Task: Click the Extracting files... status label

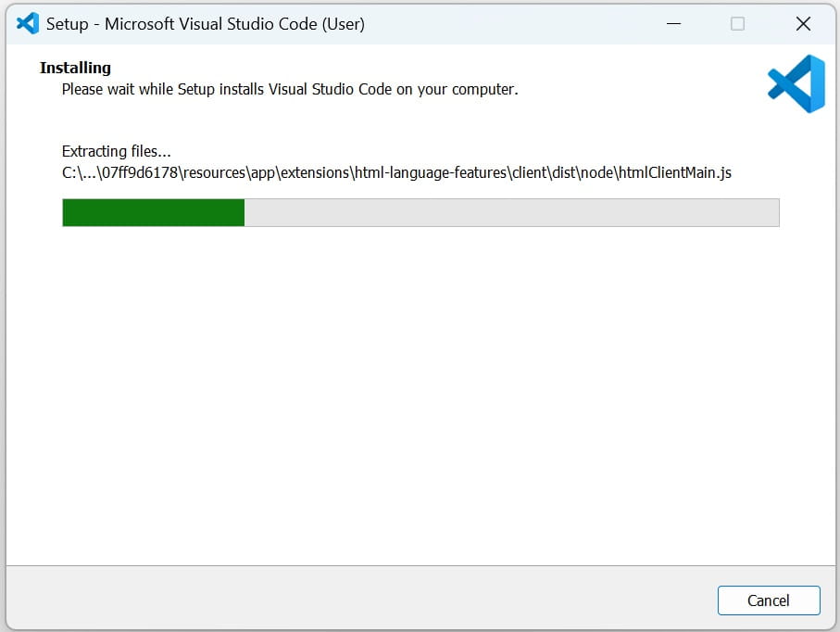Action: pos(116,151)
